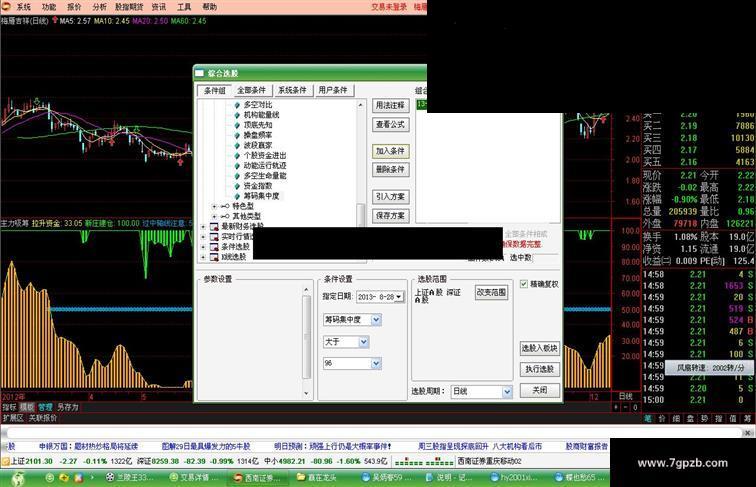Switch to the 条件组 tab

click(215, 90)
